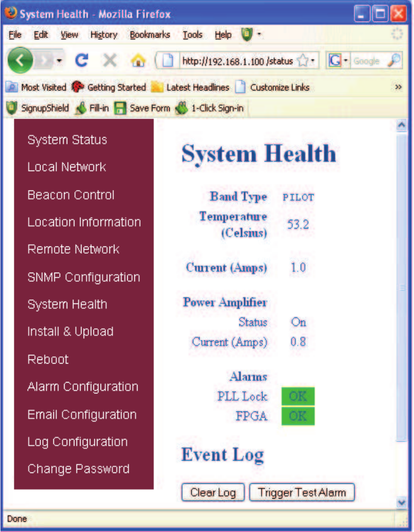Open SNMP Configuration page

84,277
